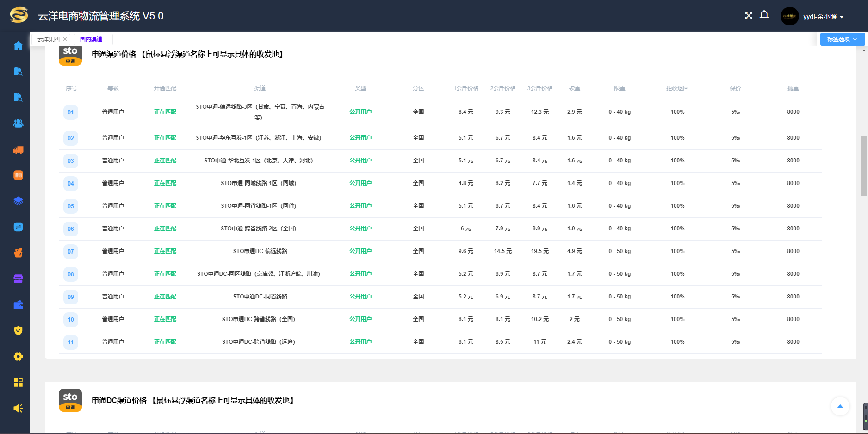Click the 渠道 column header
The width and height of the screenshot is (868, 434).
pyautogui.click(x=260, y=88)
